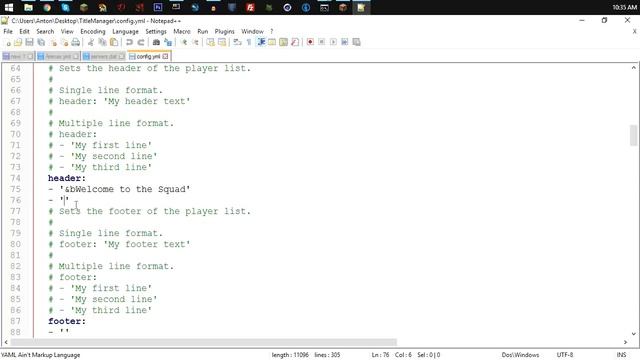Viewport: 640px width, 360px height.
Task: Open File Explorer from the taskbar
Action: click(x=28, y=7)
